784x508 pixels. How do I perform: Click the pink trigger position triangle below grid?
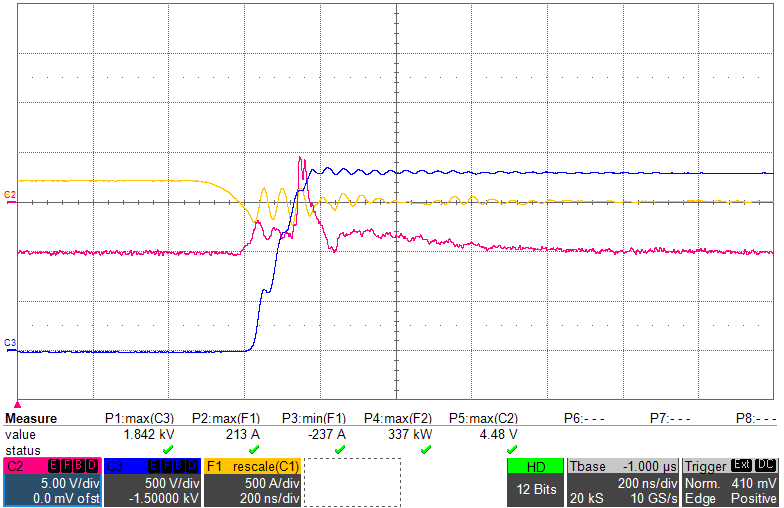[18, 403]
